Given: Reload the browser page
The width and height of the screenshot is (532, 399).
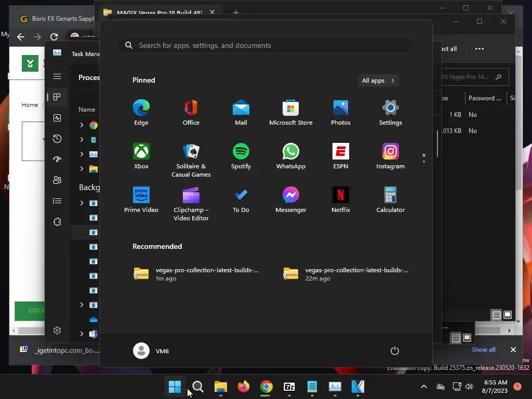Looking at the screenshot, I should [x=54, y=37].
